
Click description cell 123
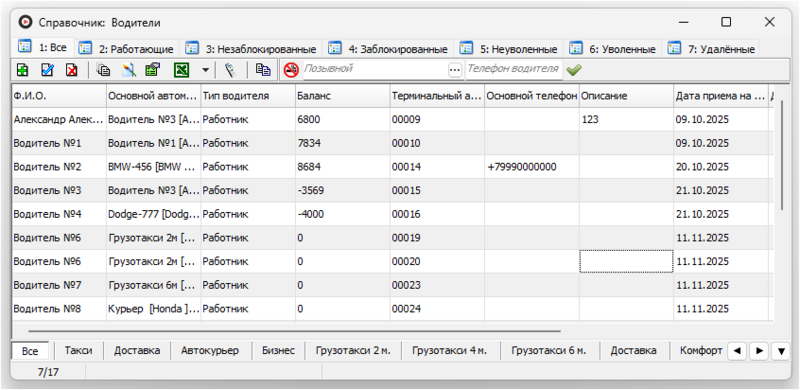pyautogui.click(x=626, y=120)
